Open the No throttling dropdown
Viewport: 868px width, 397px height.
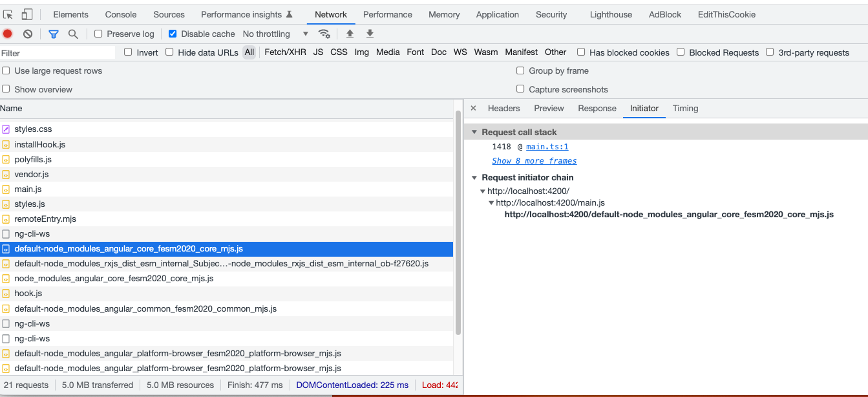pyautogui.click(x=276, y=34)
